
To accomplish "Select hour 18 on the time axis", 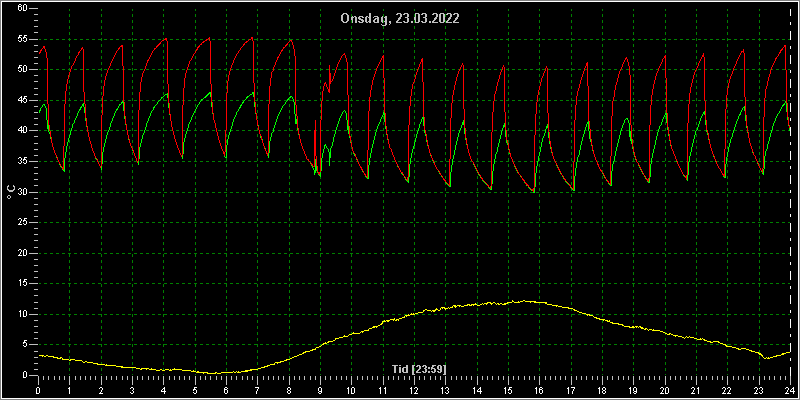I will point(602,390).
